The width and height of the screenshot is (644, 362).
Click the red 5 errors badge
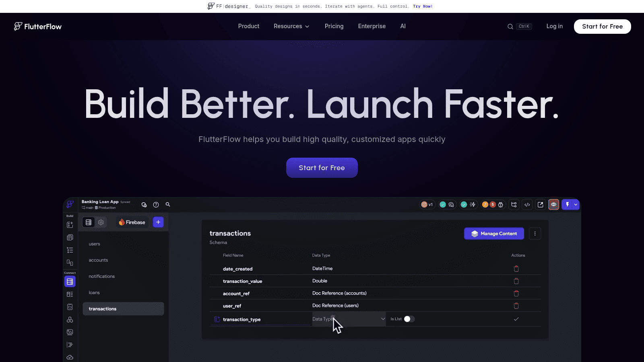tap(492, 205)
